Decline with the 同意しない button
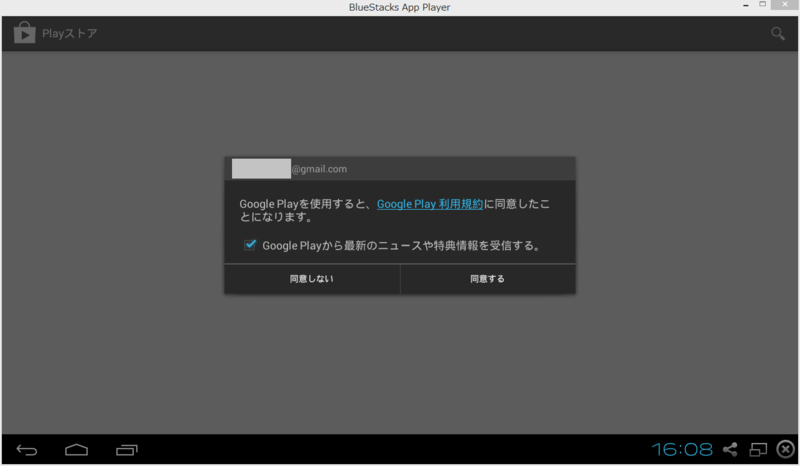This screenshot has width=800, height=466. pyautogui.click(x=312, y=279)
